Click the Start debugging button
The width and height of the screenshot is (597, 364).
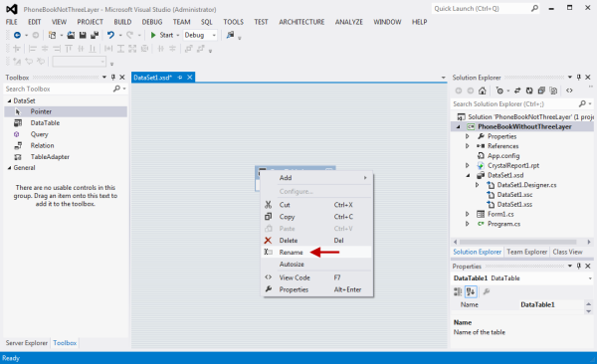pyautogui.click(x=162, y=35)
